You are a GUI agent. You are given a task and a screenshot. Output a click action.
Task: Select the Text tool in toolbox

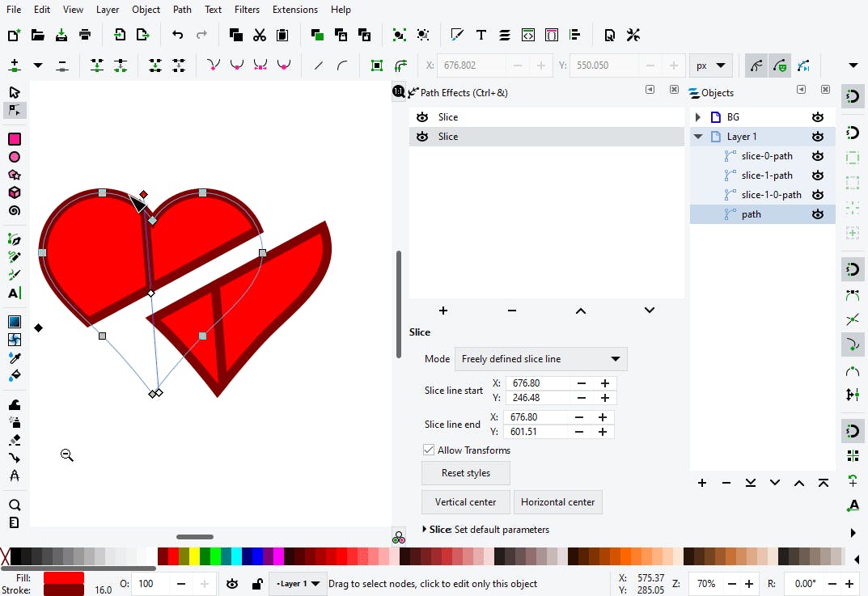click(15, 293)
